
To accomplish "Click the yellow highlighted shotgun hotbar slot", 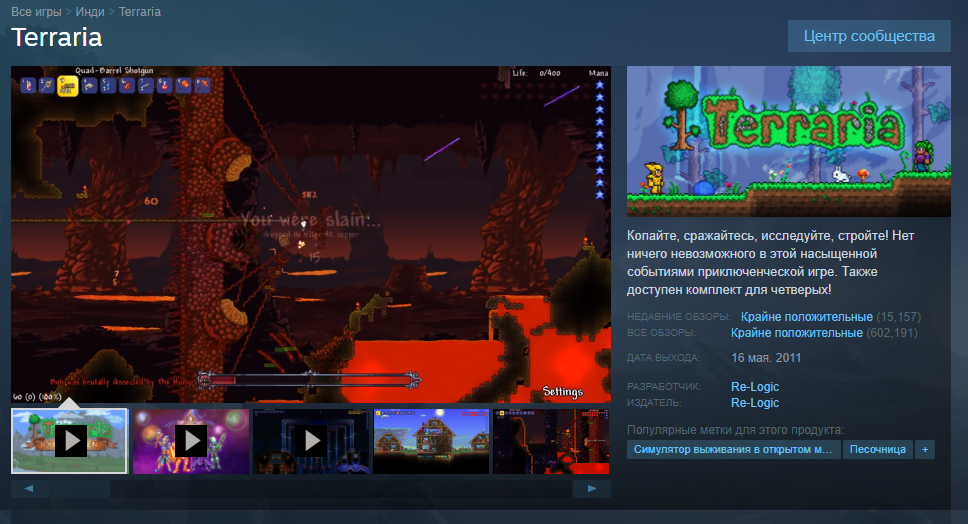I will click(68, 86).
